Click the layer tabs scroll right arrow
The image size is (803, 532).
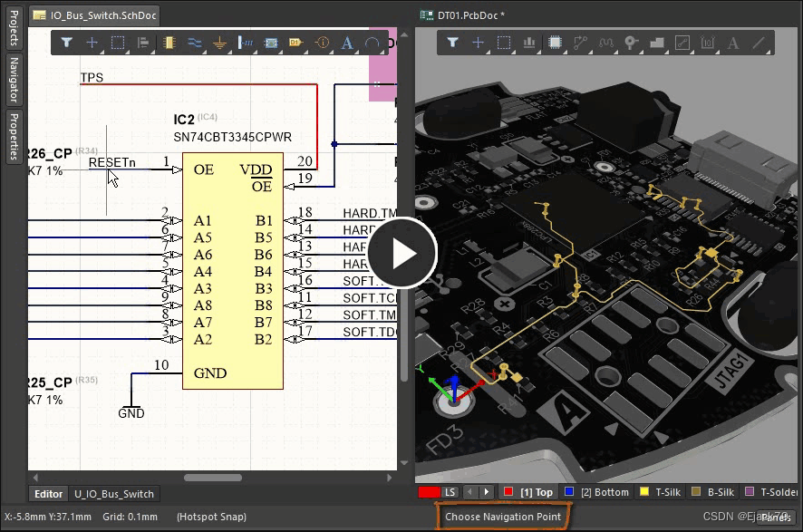click(488, 492)
